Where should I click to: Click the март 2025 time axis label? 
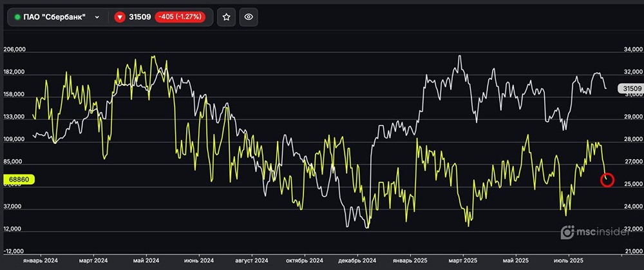point(464,260)
